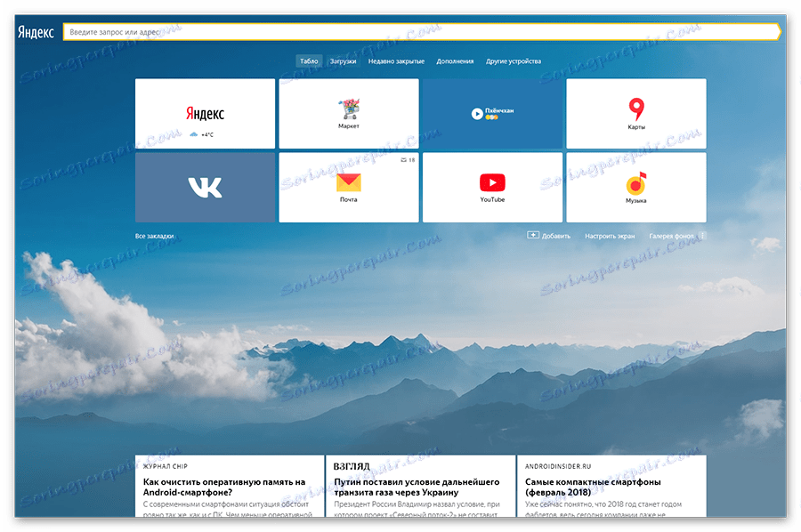The image size is (801, 532).
Task: Click the Яндекс logo next to search bar
Action: [36, 32]
